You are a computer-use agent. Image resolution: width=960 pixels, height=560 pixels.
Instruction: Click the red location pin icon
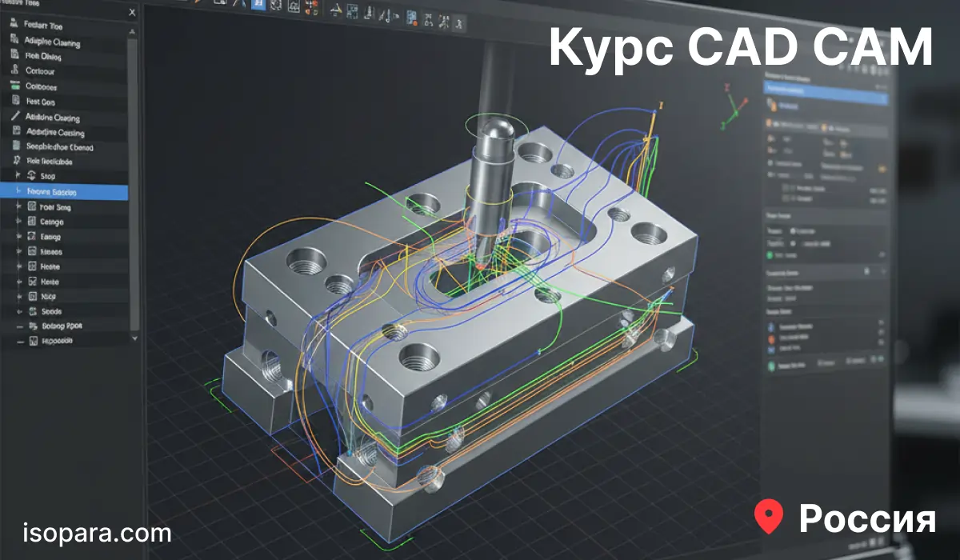769,518
